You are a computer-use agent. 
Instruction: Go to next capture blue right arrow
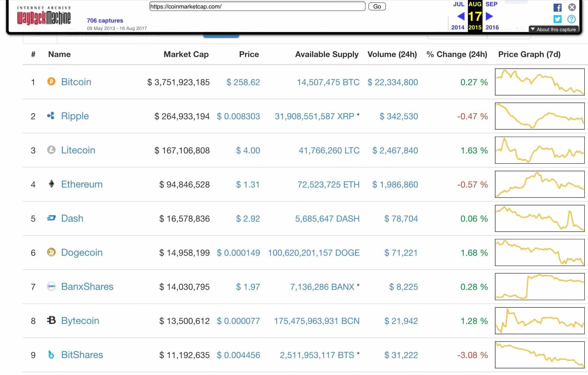489,16
